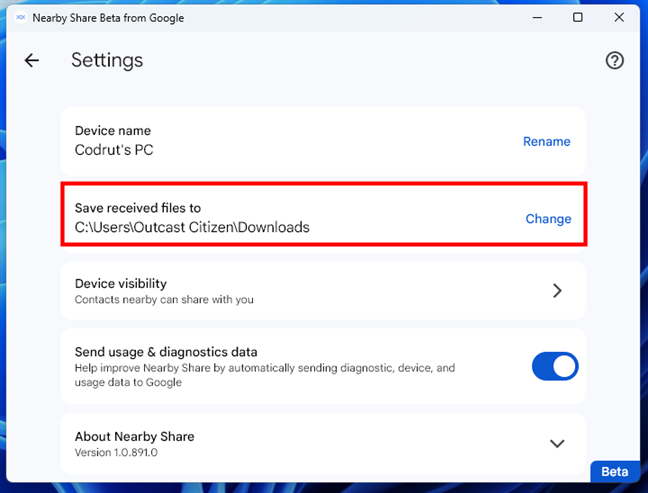Click Change for the received files folder

pos(548,219)
